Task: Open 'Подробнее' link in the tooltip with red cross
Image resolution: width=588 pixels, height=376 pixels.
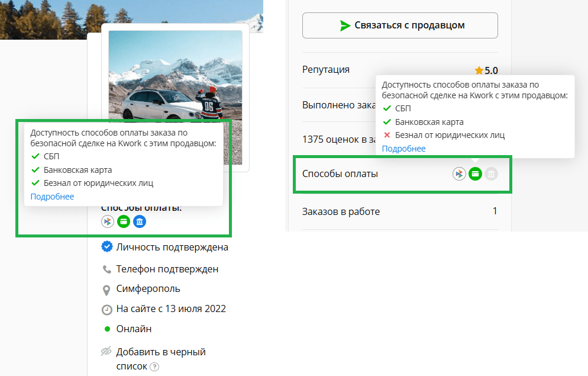Action: point(403,149)
